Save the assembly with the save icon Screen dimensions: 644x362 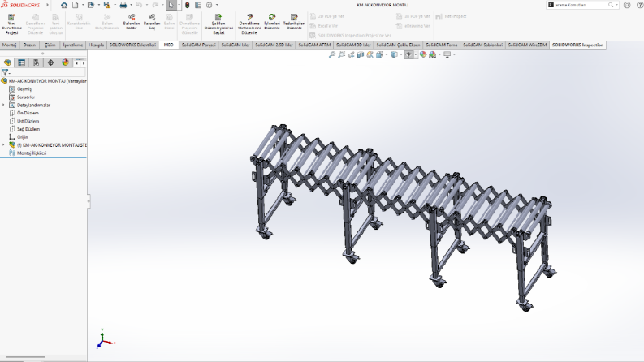[106, 5]
